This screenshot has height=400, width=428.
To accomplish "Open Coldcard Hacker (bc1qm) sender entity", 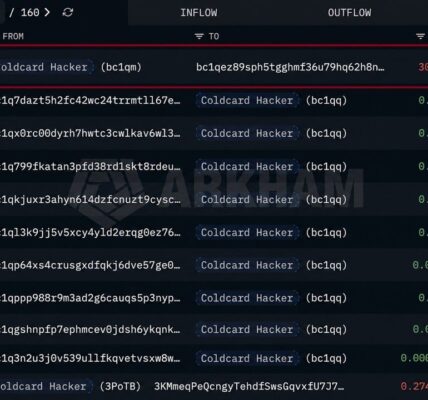I will 70,67.
